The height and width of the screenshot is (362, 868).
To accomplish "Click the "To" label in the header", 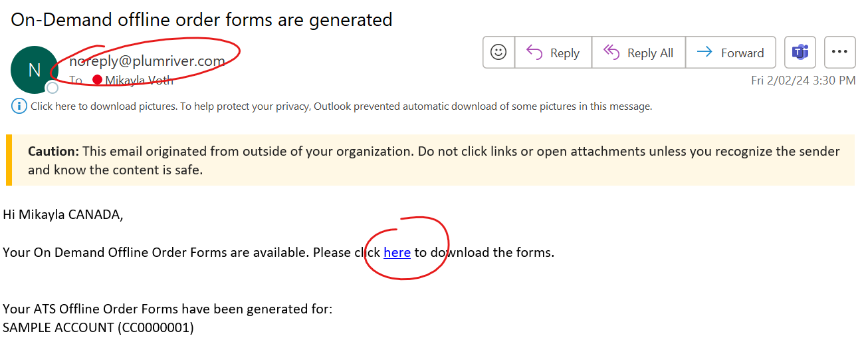I will pos(76,81).
